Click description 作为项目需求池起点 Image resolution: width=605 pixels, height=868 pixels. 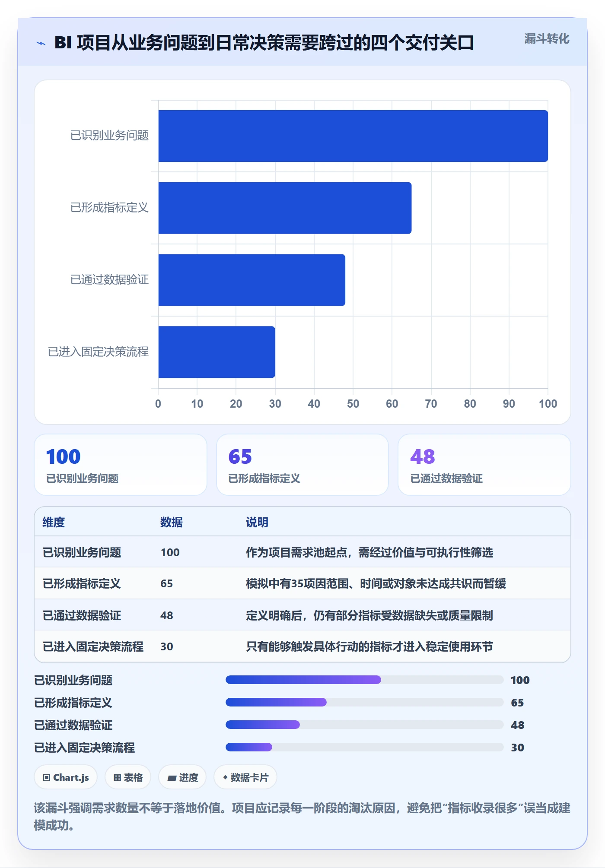tap(369, 552)
